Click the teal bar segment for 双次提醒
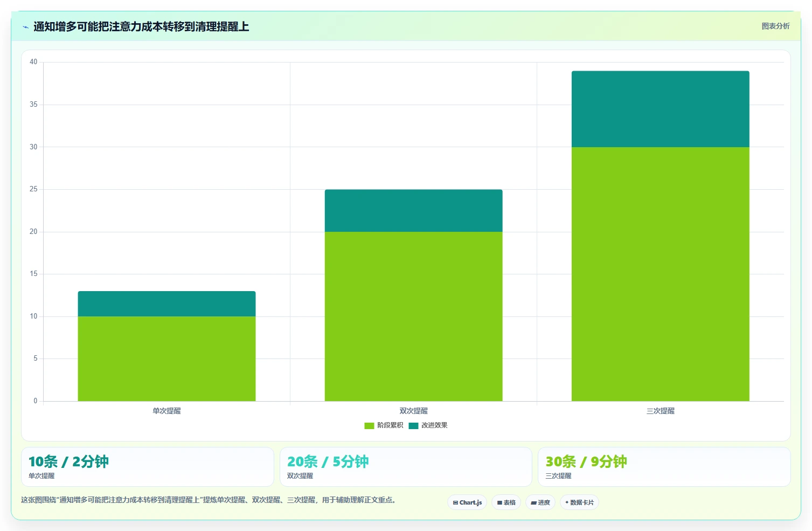This screenshot has height=531, width=812. pos(413,211)
